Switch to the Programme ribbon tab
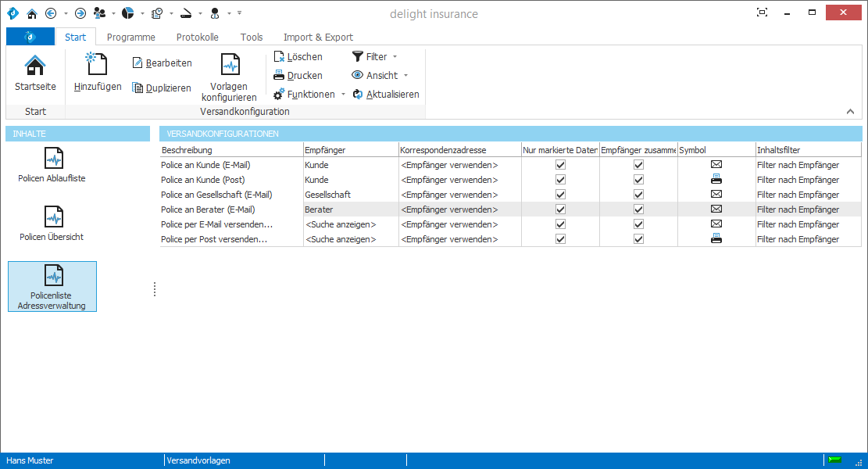 tap(130, 38)
